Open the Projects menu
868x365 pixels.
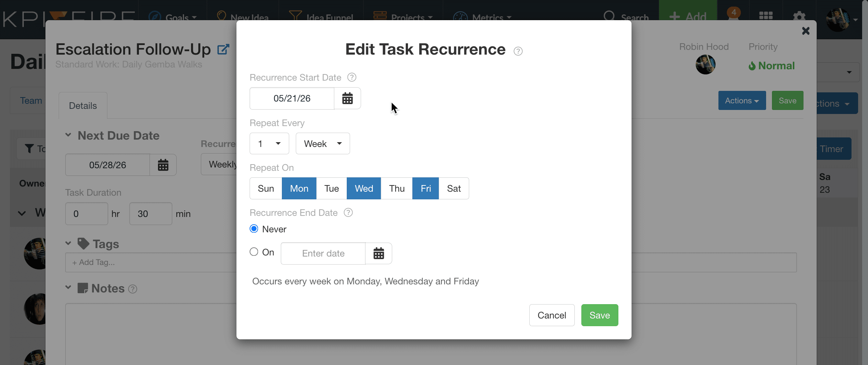click(x=403, y=17)
